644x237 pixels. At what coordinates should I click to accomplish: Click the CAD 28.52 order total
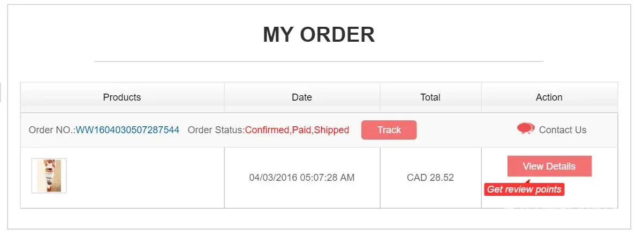pos(430,178)
